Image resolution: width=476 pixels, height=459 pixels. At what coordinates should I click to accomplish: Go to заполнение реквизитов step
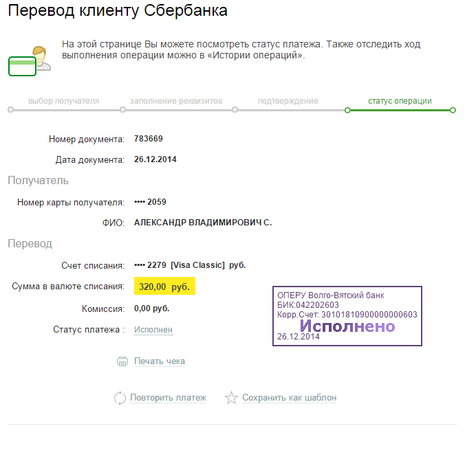pos(176,101)
